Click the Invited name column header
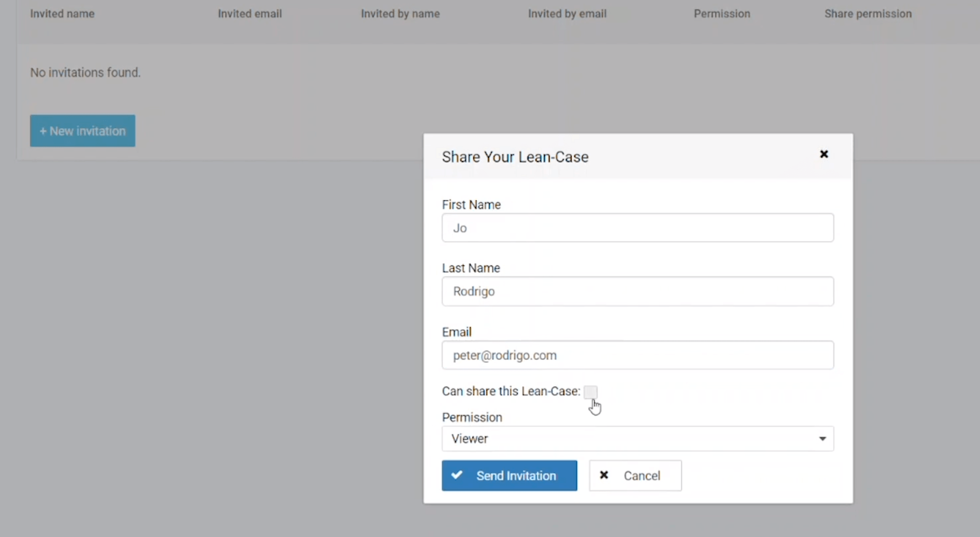 coord(62,14)
